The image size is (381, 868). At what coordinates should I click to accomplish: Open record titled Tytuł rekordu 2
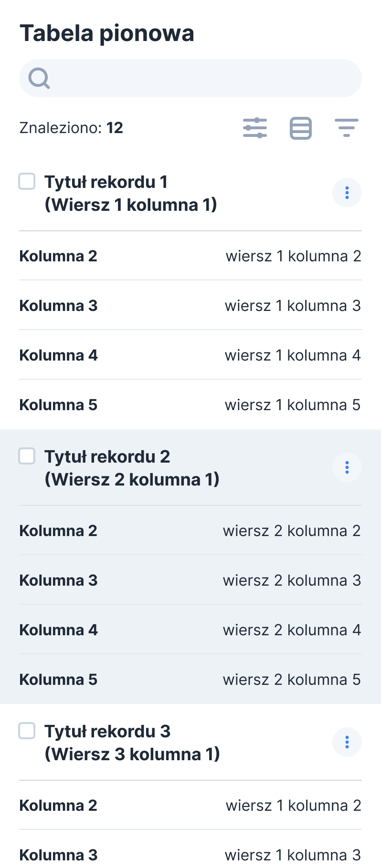pyautogui.click(x=132, y=468)
